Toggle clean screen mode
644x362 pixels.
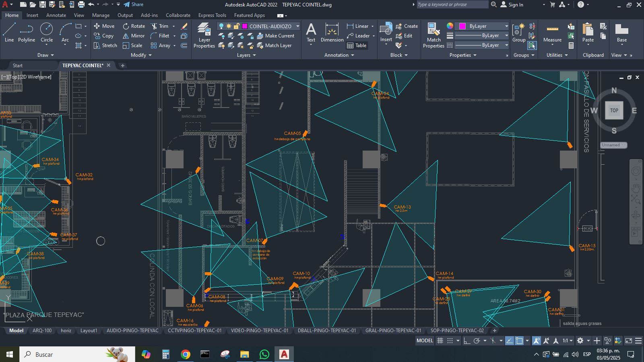(x=629, y=341)
